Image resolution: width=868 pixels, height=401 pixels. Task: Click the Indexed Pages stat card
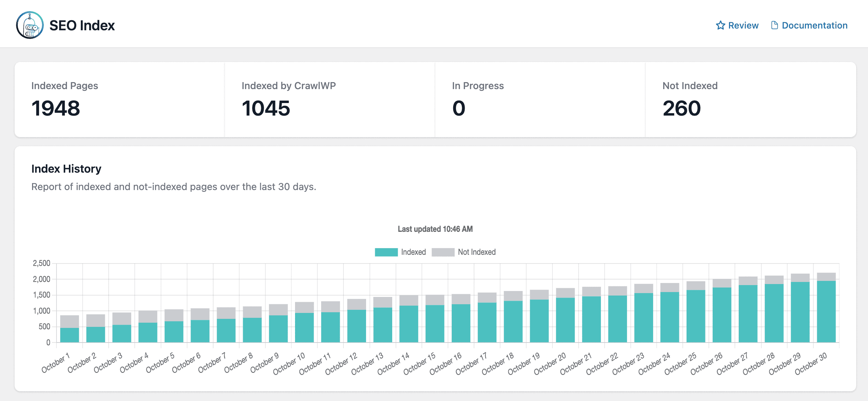tap(119, 100)
